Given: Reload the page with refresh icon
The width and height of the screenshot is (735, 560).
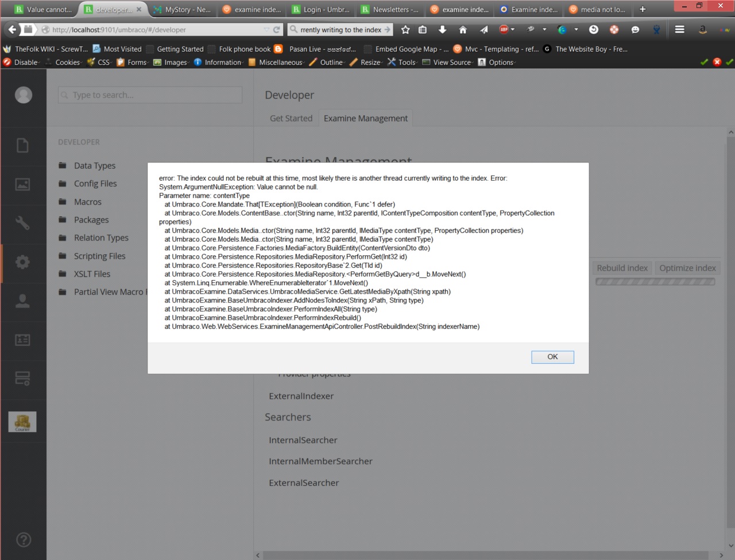Looking at the screenshot, I should click(x=277, y=30).
